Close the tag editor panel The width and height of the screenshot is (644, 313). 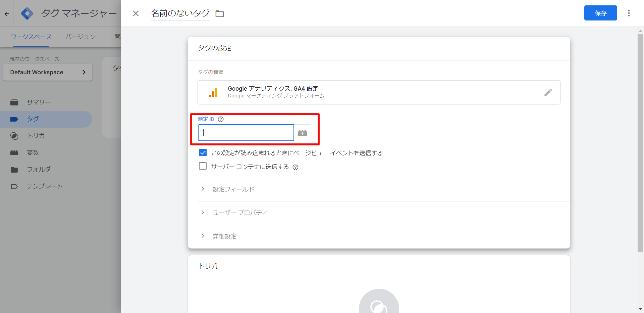click(x=136, y=13)
